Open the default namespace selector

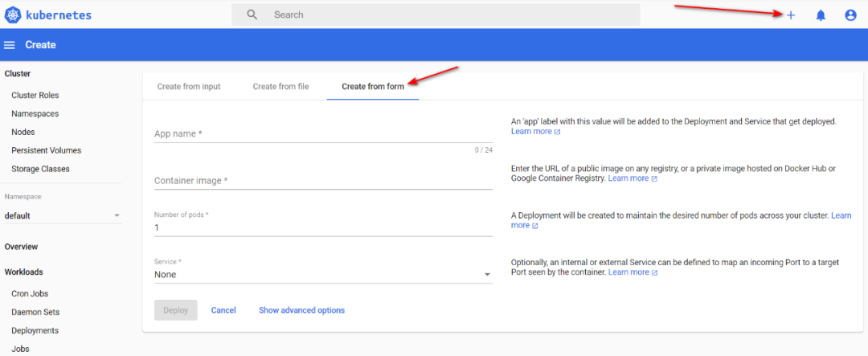pyautogui.click(x=63, y=215)
